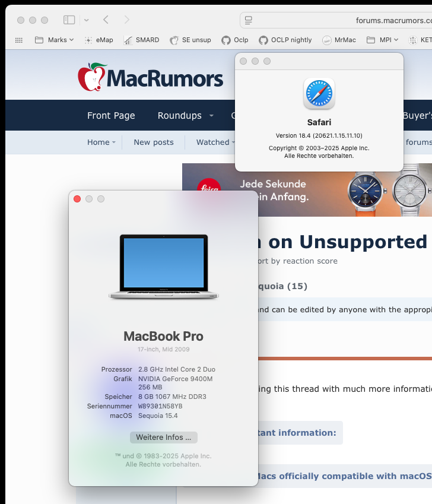Expand the Roundups dropdown arrow
Screen dimensions: 432x504
[x=211, y=115]
